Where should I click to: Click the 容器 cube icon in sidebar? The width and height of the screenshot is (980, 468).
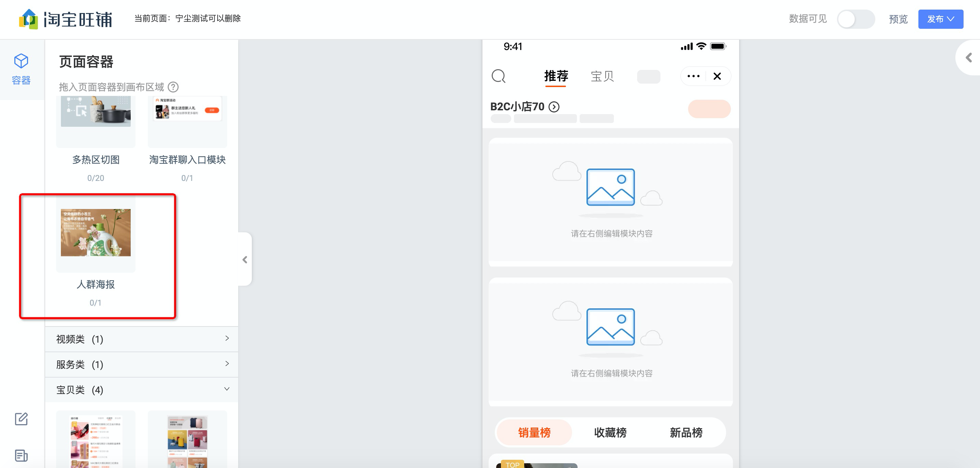coord(21,61)
